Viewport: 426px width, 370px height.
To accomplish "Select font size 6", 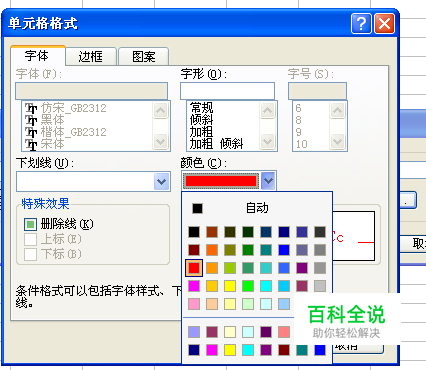I will 298,108.
